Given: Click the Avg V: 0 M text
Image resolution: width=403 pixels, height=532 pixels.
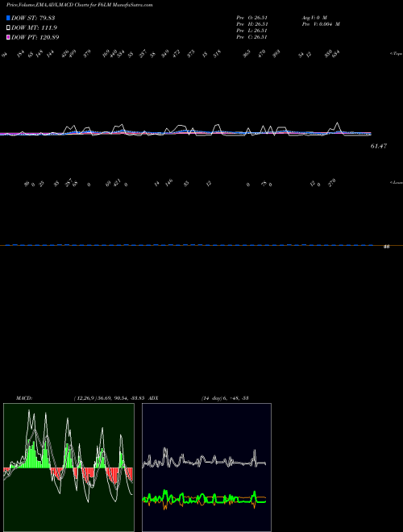Looking at the screenshot, I should [x=314, y=18].
